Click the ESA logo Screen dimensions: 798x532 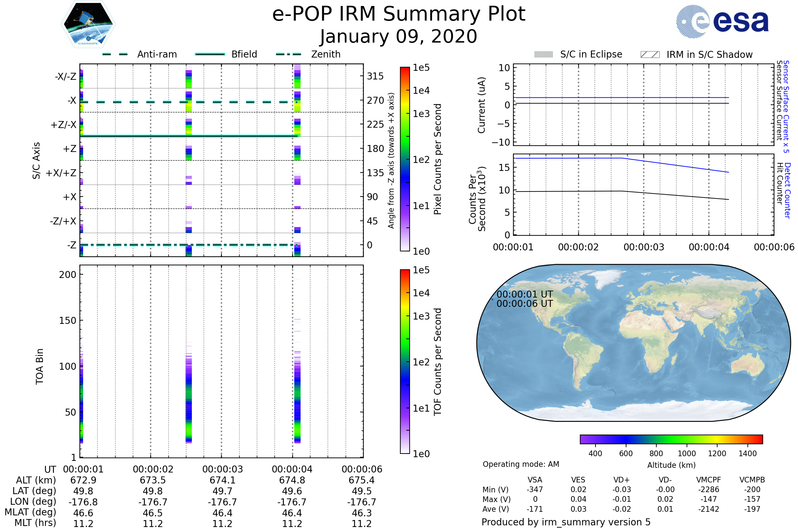tap(722, 21)
